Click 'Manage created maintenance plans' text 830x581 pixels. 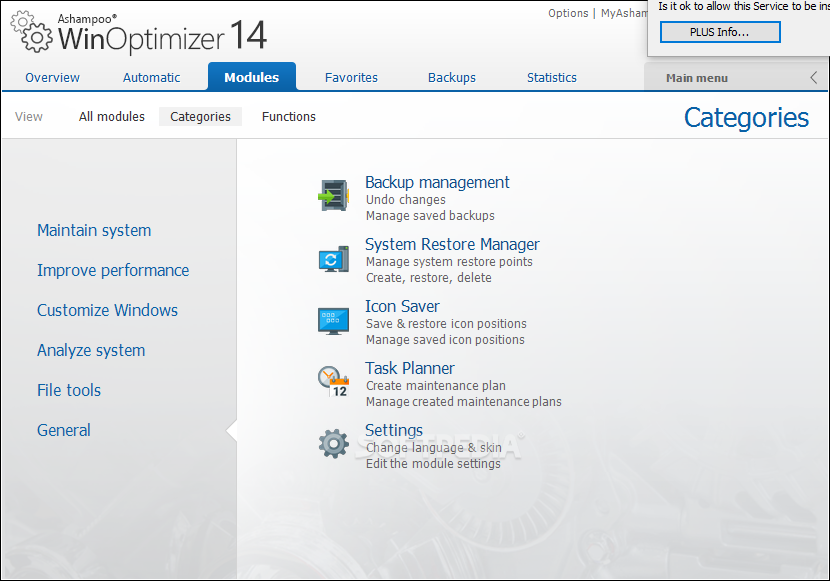pos(463,402)
